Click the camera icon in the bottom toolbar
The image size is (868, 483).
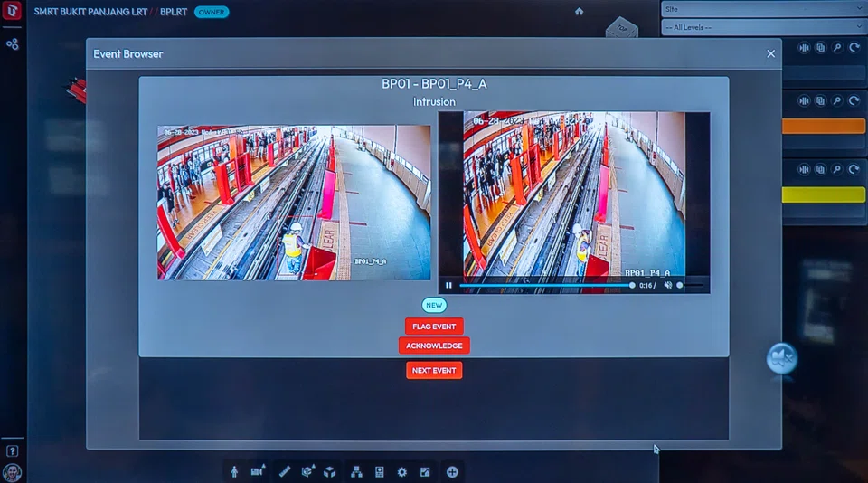click(x=258, y=471)
